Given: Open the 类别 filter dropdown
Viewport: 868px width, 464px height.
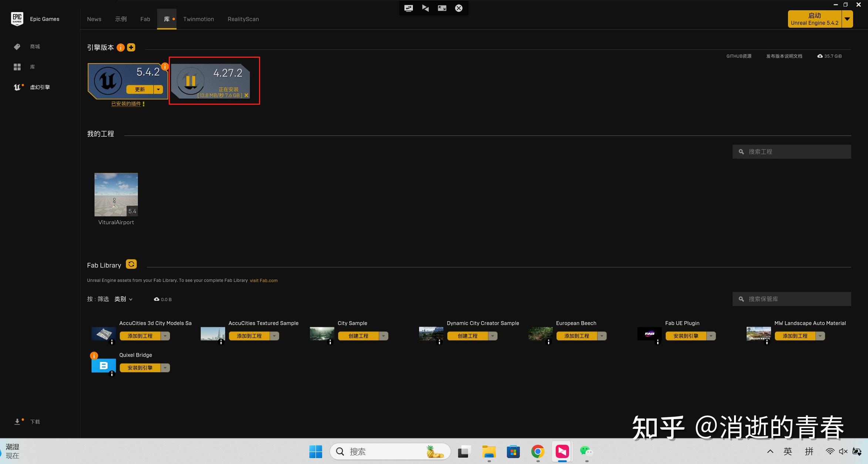Looking at the screenshot, I should (123, 299).
